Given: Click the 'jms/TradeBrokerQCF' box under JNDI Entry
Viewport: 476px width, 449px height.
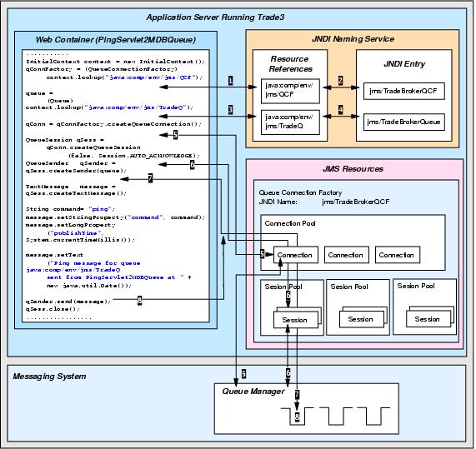Looking at the screenshot, I should point(404,91).
